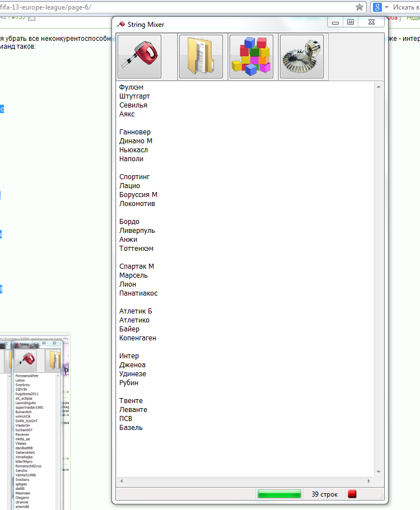Select the line Ньюкасл
The width and height of the screenshot is (420, 510).
(x=133, y=150)
